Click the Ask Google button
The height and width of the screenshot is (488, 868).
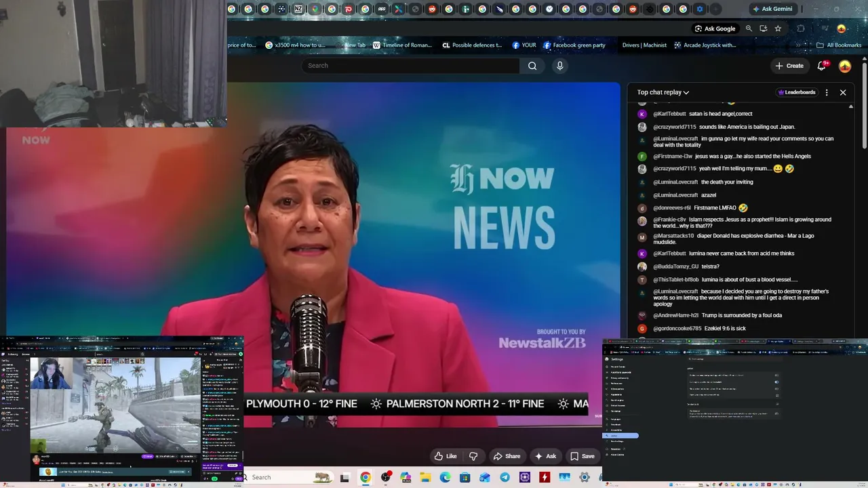pyautogui.click(x=715, y=28)
